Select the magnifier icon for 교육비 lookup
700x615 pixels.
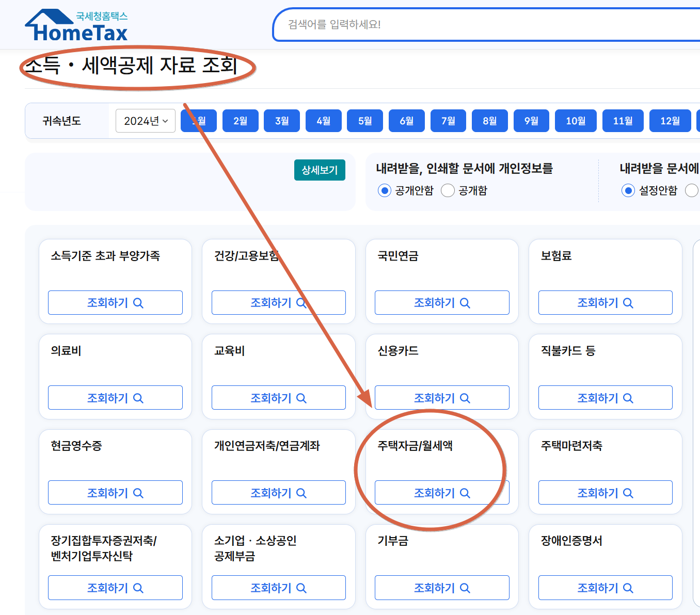pyautogui.click(x=302, y=398)
